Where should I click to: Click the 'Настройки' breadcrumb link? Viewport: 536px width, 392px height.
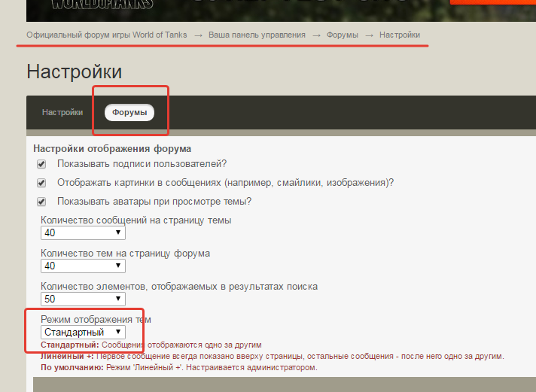tap(400, 35)
